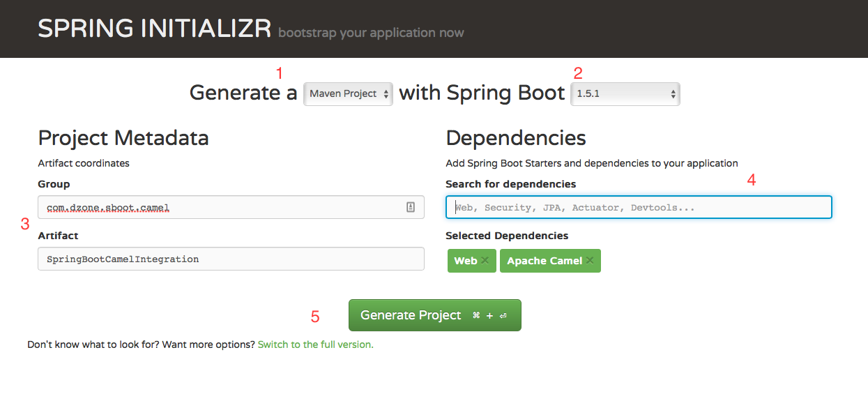Open the Maven Project type dropdown
This screenshot has width=868, height=410.
[348, 94]
